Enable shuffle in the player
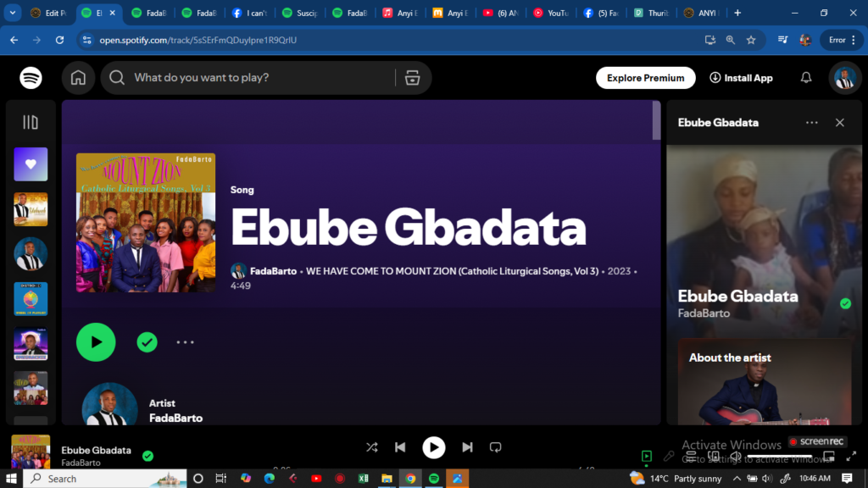 pyautogui.click(x=372, y=447)
